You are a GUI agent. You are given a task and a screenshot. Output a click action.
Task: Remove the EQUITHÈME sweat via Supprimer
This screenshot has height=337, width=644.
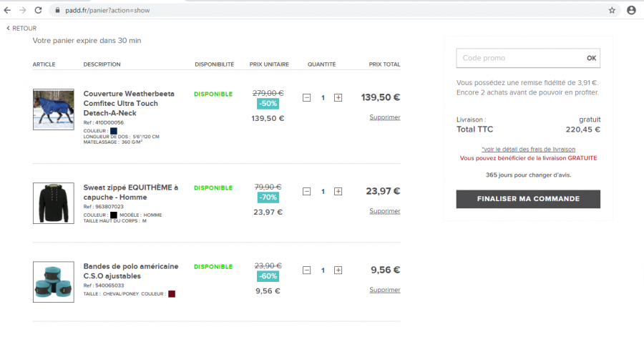coord(384,211)
